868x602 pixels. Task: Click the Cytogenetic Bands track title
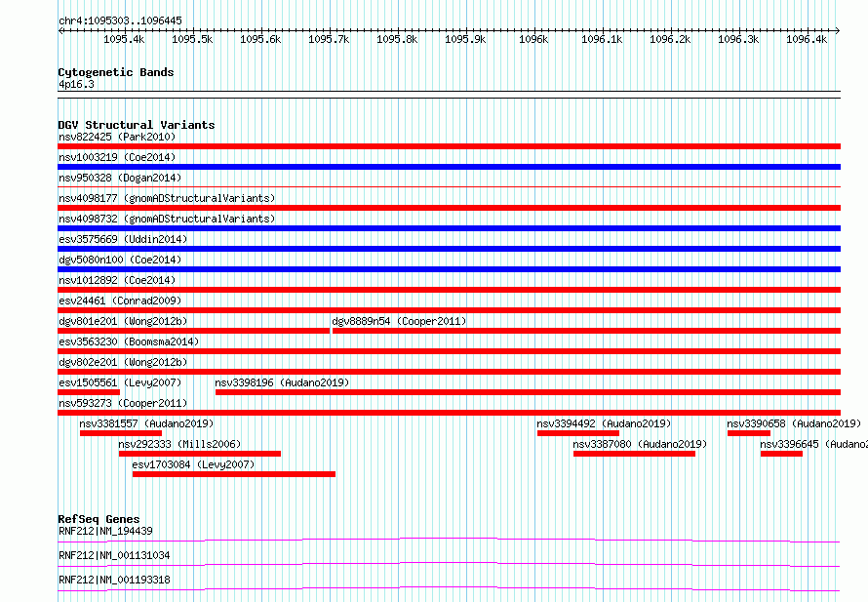point(116,72)
